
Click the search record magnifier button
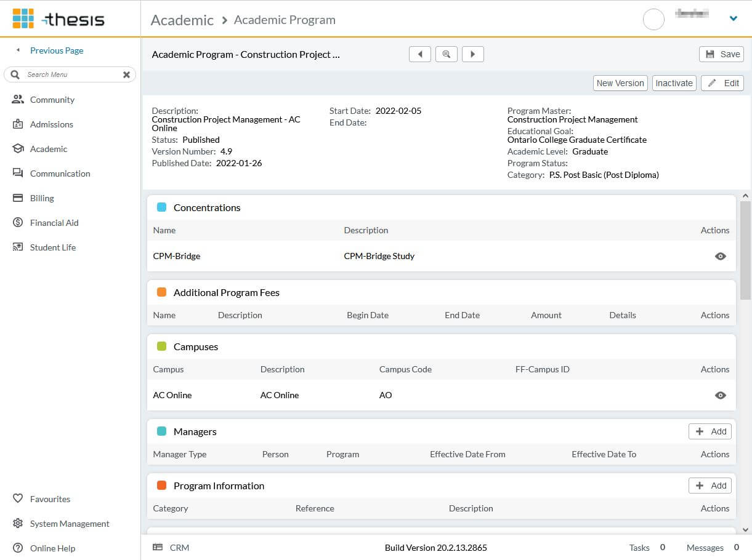pos(446,54)
